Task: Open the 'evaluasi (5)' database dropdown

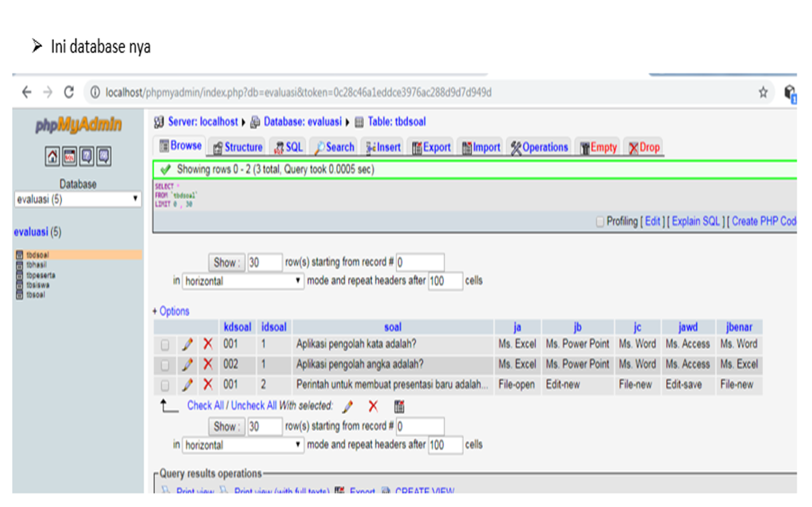Action: pyautogui.click(x=77, y=199)
